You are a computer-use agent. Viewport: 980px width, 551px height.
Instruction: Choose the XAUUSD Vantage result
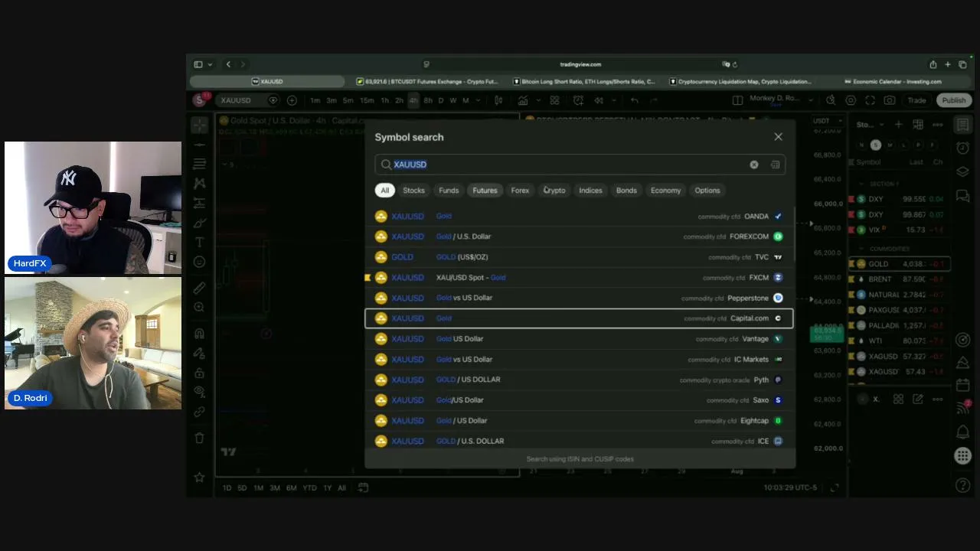click(580, 339)
